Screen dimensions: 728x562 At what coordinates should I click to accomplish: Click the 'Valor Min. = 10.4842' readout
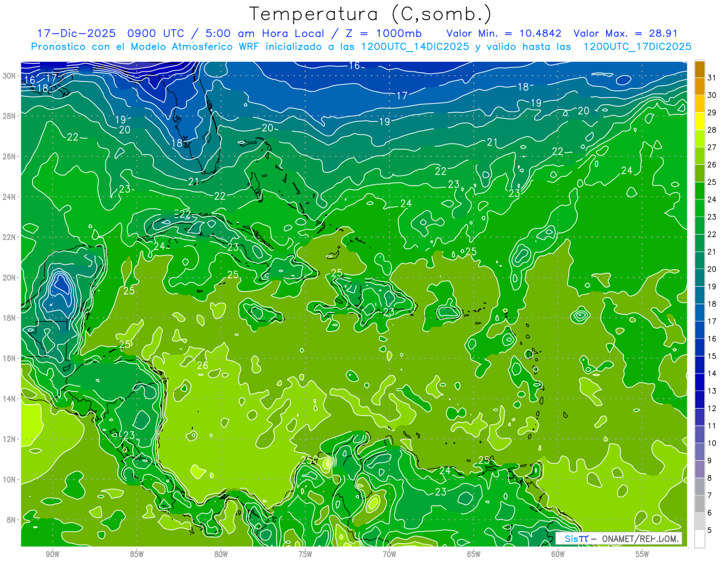504,33
